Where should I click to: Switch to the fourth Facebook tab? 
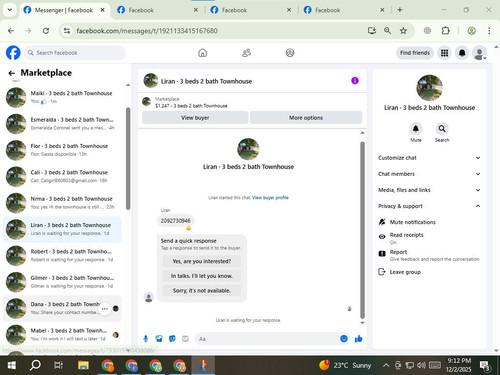click(344, 10)
